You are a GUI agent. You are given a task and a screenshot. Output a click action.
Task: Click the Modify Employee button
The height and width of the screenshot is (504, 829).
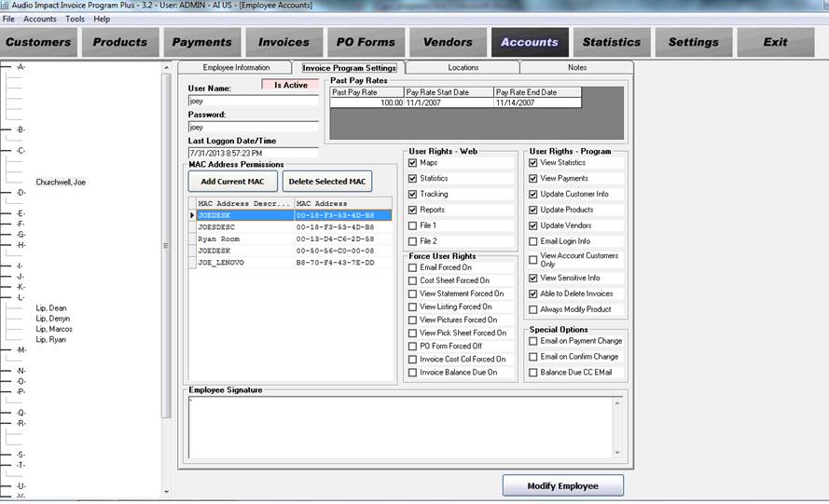tap(562, 485)
